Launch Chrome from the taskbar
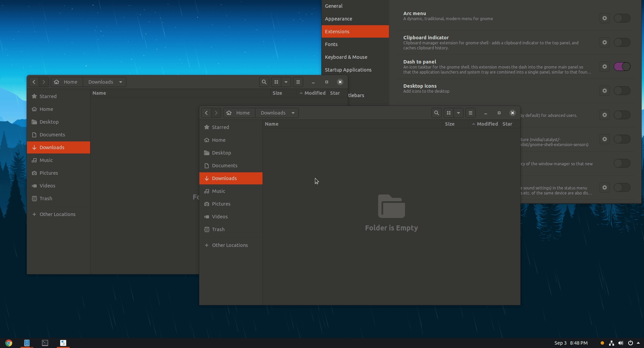Image resolution: width=644 pixels, height=348 pixels. [x=9, y=343]
